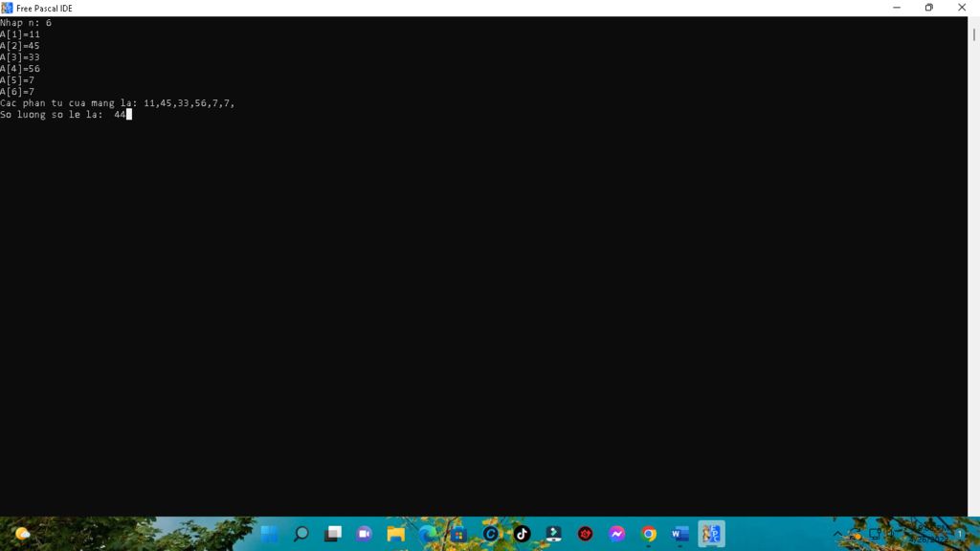Open TikTok from the taskbar
Image resolution: width=980 pixels, height=551 pixels.
522,534
